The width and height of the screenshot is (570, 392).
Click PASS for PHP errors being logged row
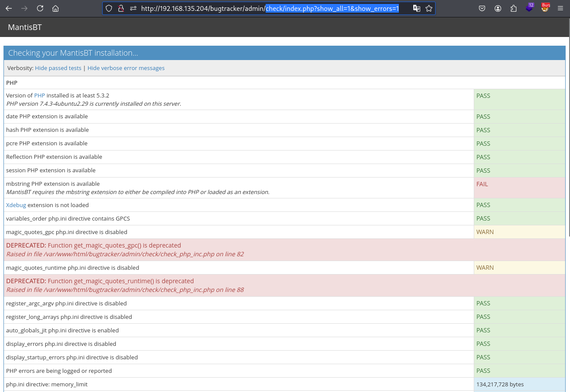[x=483, y=371]
